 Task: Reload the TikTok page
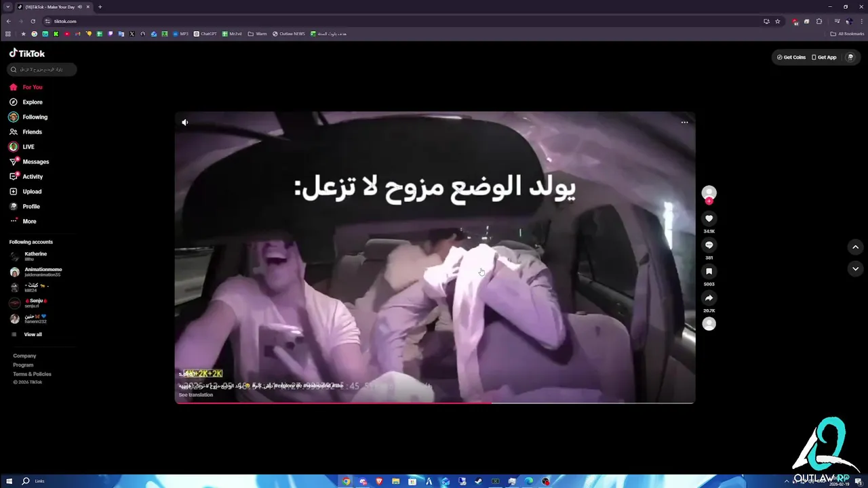point(33,21)
